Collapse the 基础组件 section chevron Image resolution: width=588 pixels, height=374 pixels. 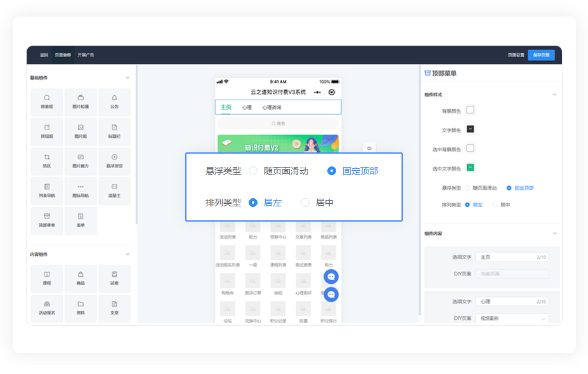(x=127, y=77)
